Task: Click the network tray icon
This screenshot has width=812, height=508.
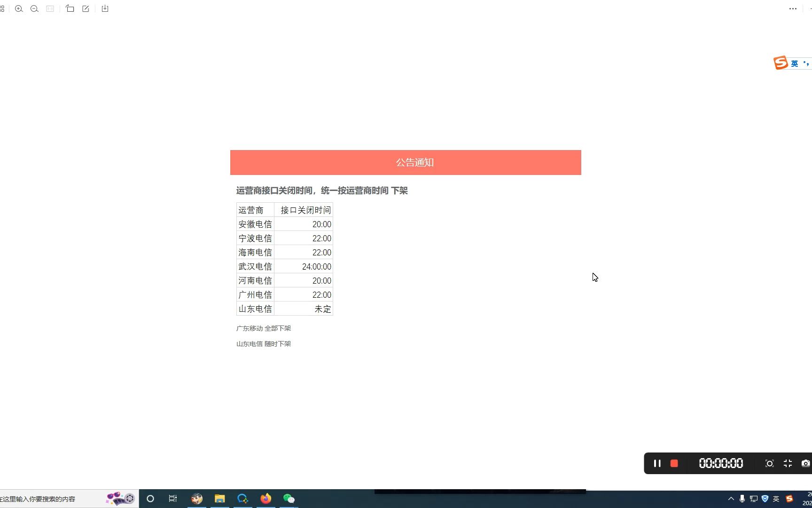Action: point(754,499)
